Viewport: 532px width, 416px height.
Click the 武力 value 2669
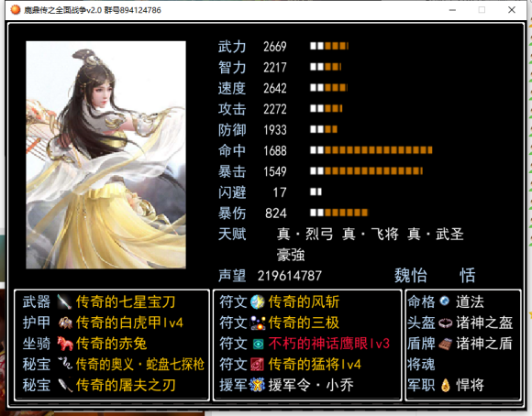point(275,47)
